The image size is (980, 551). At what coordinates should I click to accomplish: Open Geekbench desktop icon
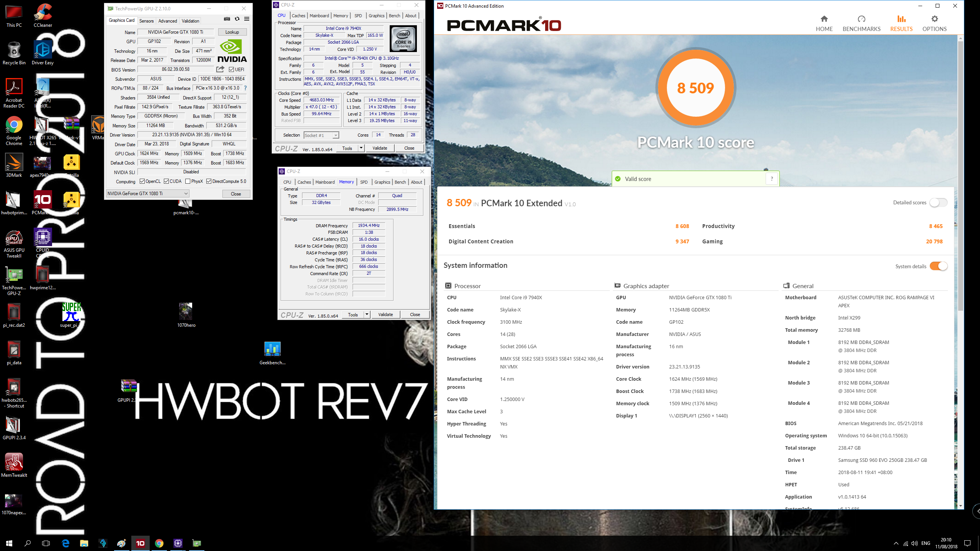tap(273, 353)
